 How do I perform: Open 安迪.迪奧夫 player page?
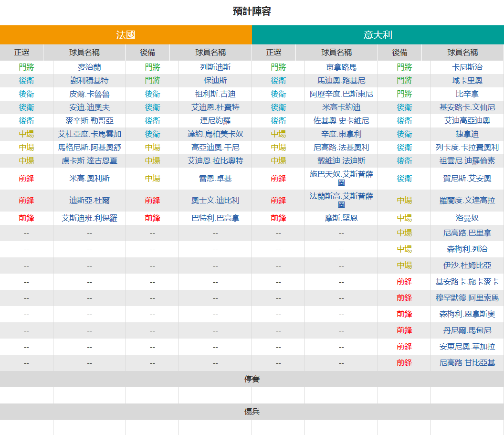89,107
